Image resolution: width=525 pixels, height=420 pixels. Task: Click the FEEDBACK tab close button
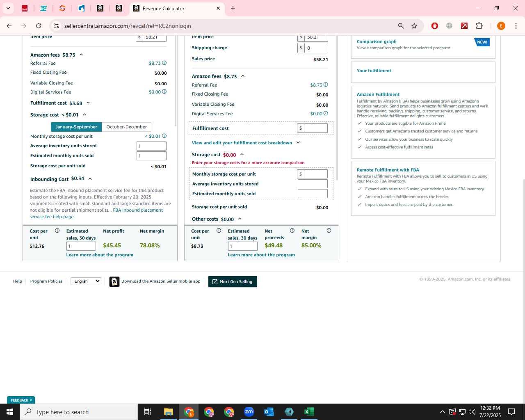click(31, 400)
